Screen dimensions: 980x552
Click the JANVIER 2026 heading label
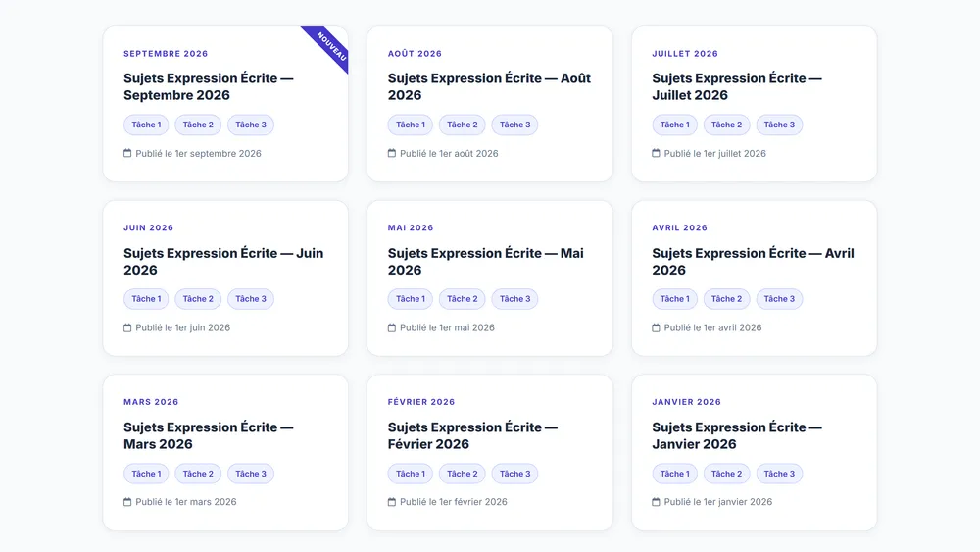tap(686, 402)
